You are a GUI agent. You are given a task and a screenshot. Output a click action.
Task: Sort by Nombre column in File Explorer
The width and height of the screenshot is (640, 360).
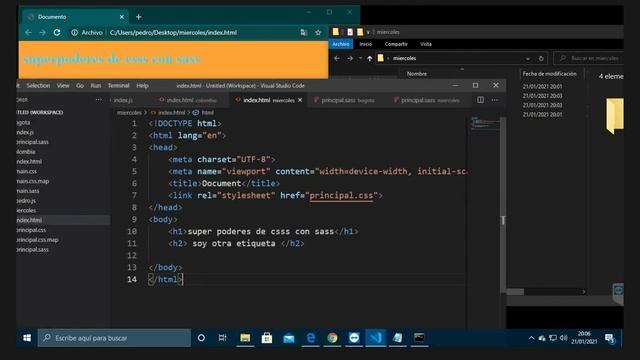(417, 74)
